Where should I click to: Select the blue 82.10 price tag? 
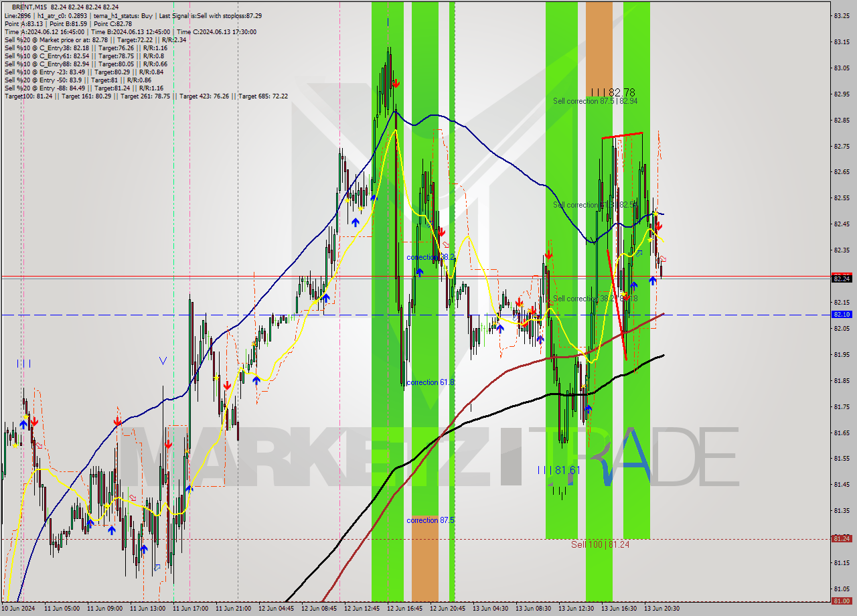pos(842,314)
